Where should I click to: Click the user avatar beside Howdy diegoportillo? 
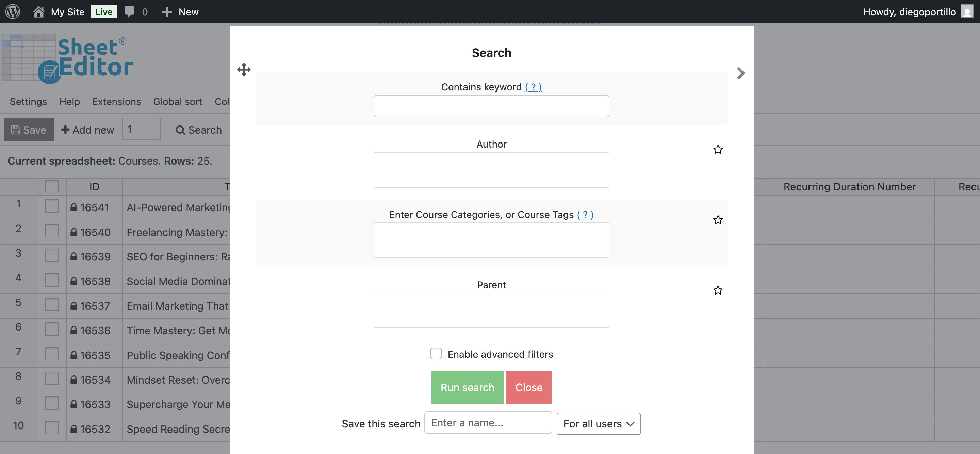[967, 12]
